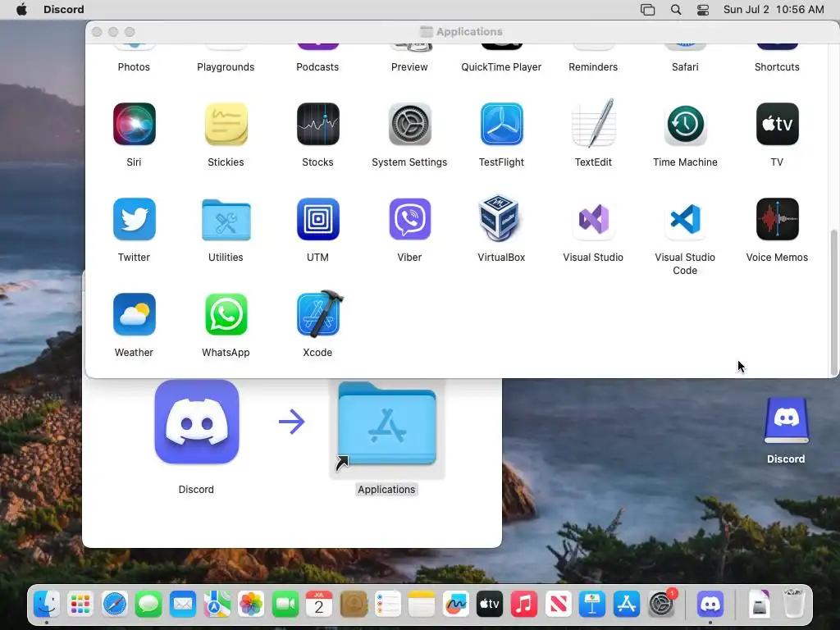Open Launchpad from the Dock
The height and width of the screenshot is (630, 840).
pyautogui.click(x=81, y=605)
